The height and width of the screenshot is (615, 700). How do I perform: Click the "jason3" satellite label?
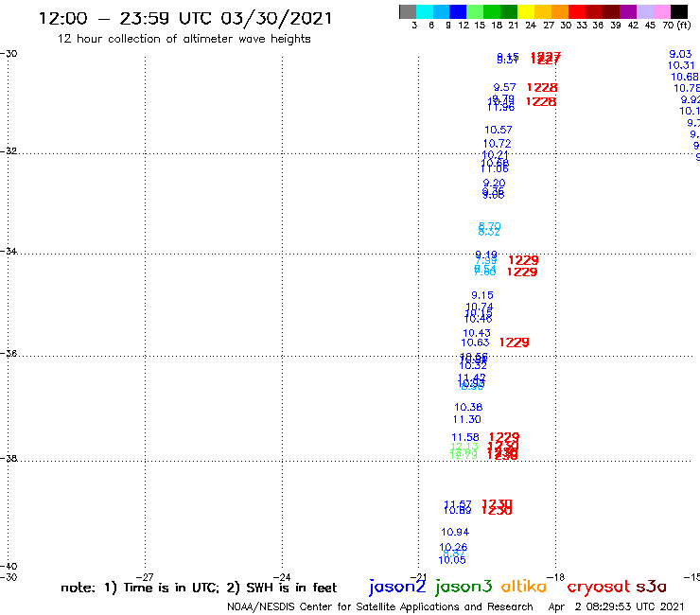(464, 587)
